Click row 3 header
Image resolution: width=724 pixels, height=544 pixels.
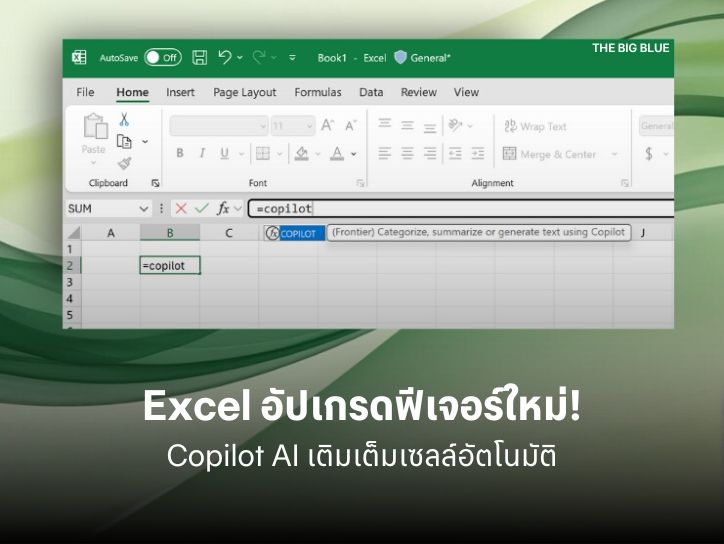pos(70,282)
